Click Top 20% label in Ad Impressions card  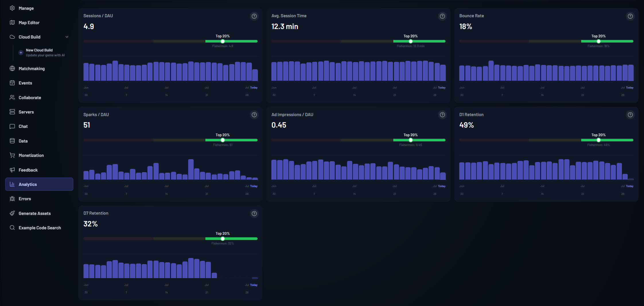(x=410, y=135)
